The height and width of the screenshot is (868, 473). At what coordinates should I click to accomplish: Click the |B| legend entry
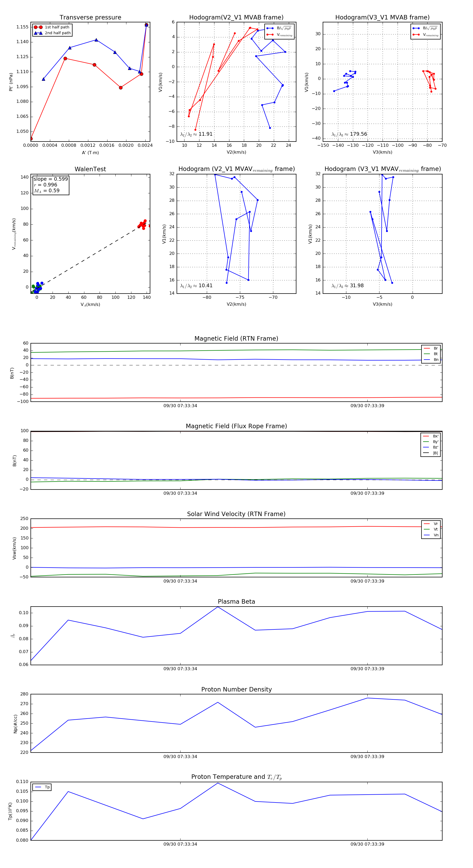point(431,453)
